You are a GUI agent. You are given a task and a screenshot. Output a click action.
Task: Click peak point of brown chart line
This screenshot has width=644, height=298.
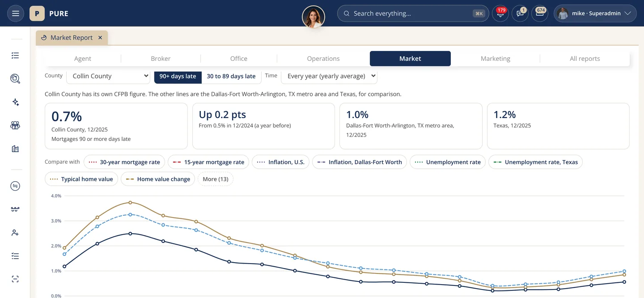(x=130, y=203)
